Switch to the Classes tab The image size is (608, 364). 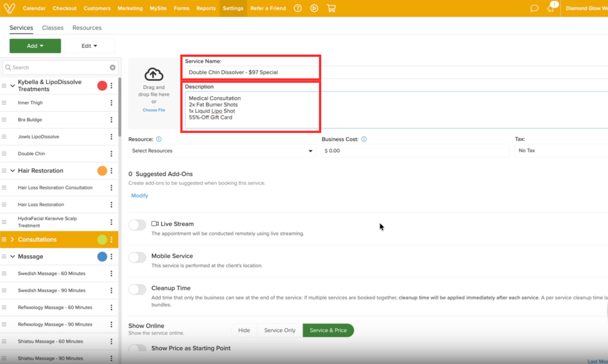click(52, 28)
